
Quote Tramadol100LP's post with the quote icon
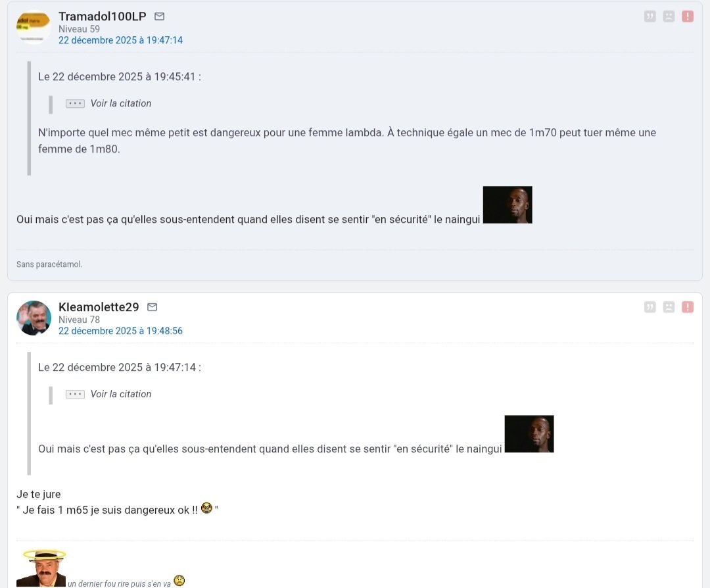650,16
